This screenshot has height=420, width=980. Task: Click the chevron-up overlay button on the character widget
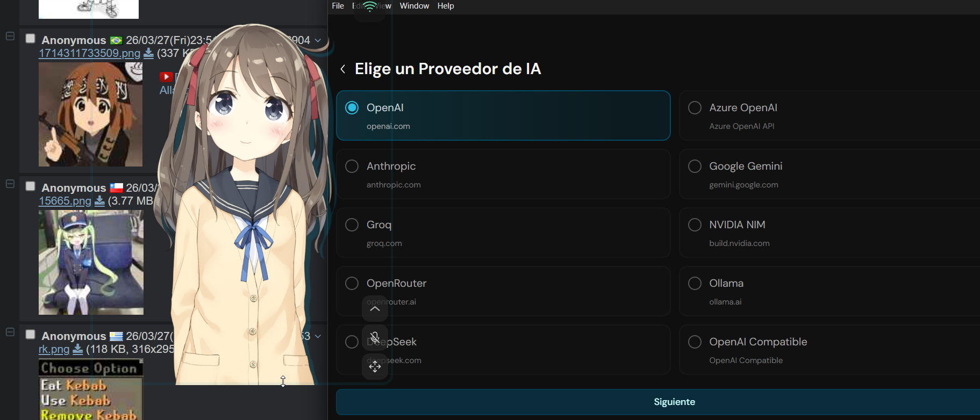coord(375,308)
